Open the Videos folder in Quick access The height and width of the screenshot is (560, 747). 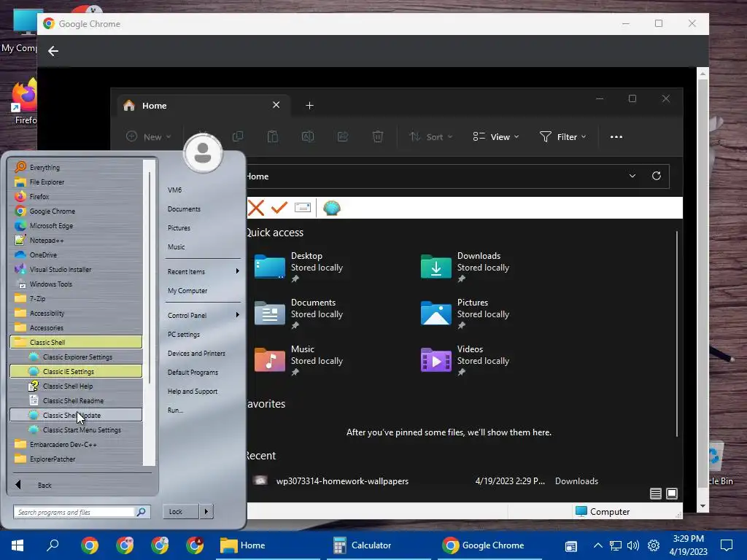465,360
